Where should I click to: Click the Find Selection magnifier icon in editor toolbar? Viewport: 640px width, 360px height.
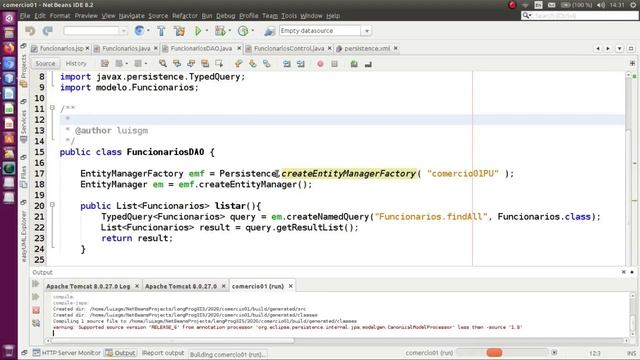pyautogui.click(x=163, y=64)
